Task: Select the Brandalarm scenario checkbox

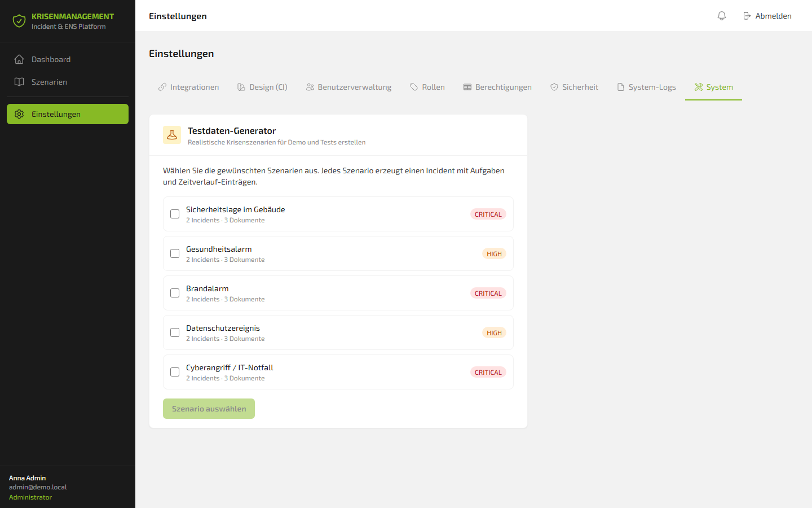Action: click(x=175, y=293)
